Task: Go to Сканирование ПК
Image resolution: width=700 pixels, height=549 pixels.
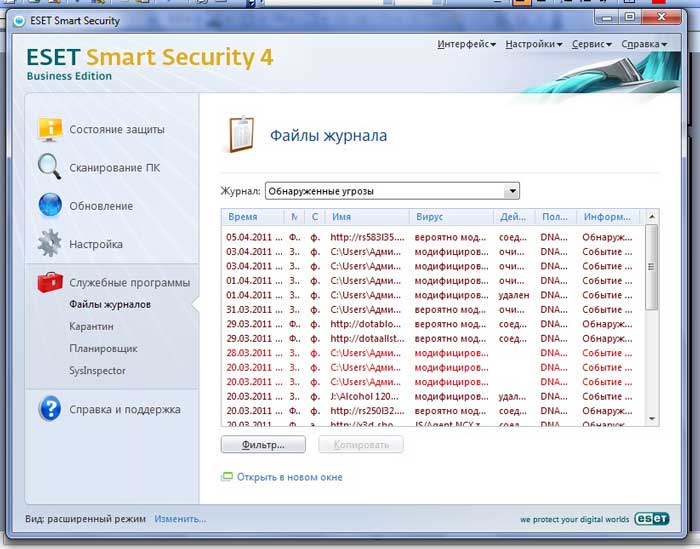Action: pos(115,168)
